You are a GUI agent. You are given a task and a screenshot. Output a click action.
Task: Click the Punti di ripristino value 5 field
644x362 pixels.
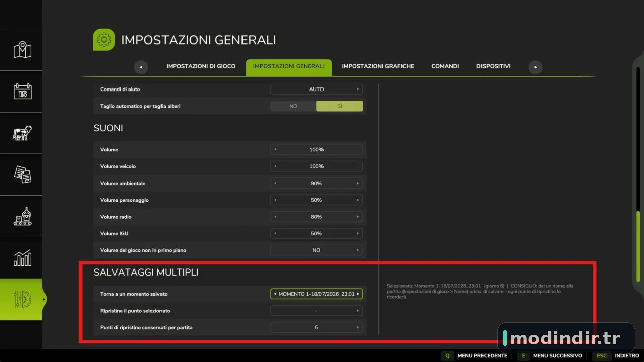(x=316, y=327)
